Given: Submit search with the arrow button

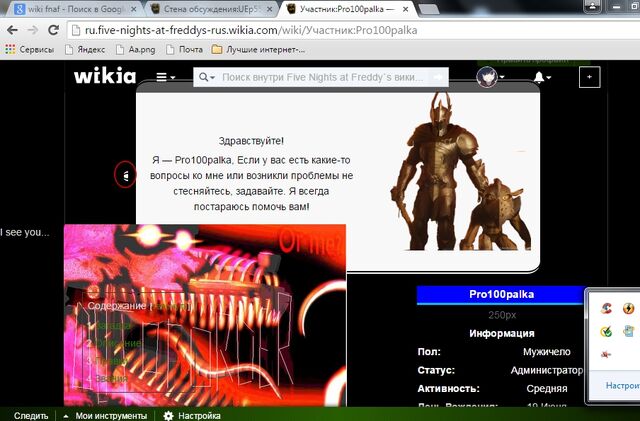Looking at the screenshot, I should click(438, 77).
